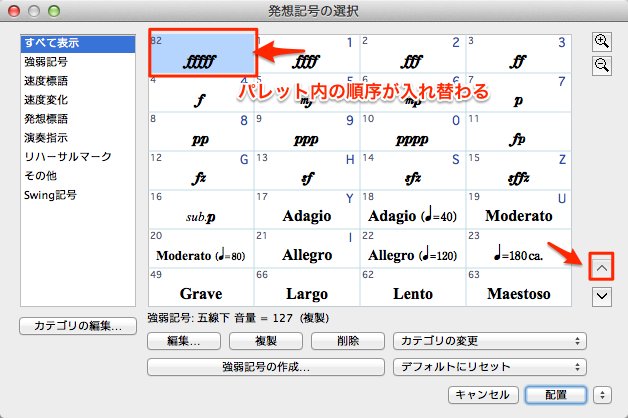Select the Moderato cell number 19
The height and width of the screenshot is (418, 628).
tap(519, 209)
